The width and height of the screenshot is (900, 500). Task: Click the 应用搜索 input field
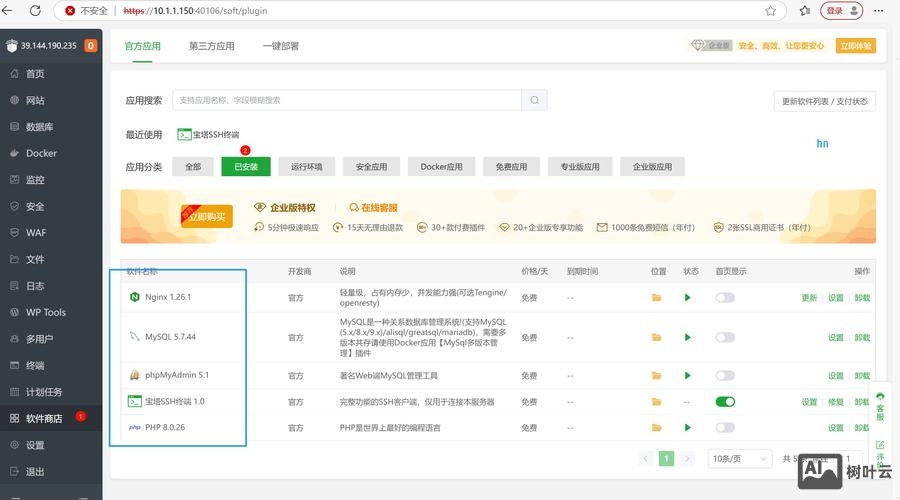pyautogui.click(x=347, y=100)
